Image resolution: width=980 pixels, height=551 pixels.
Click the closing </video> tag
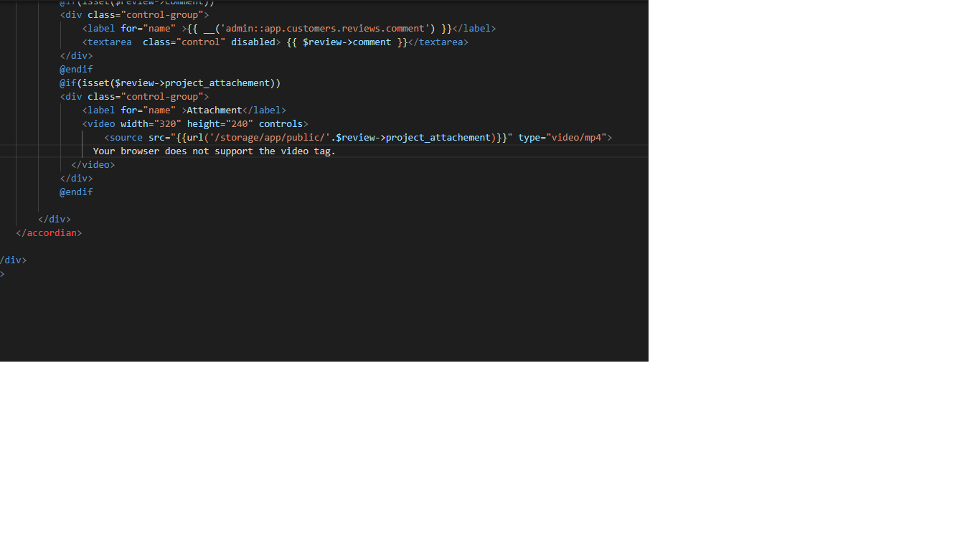[x=93, y=165]
